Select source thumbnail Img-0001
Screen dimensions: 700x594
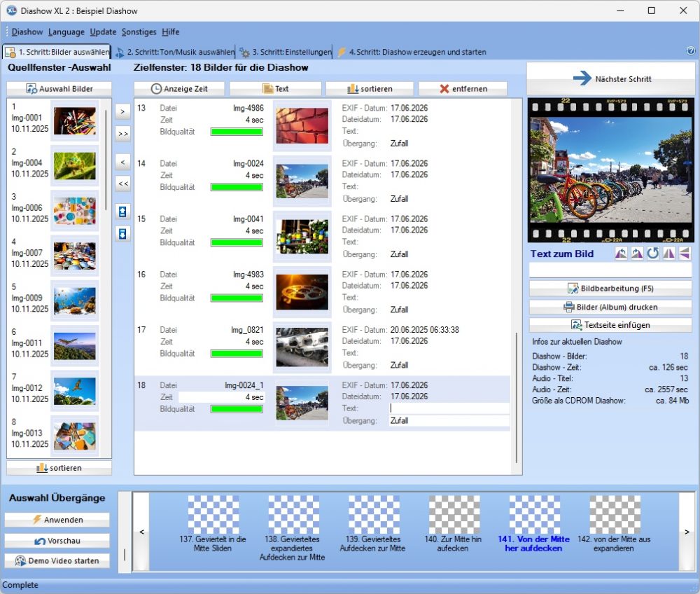(x=75, y=121)
